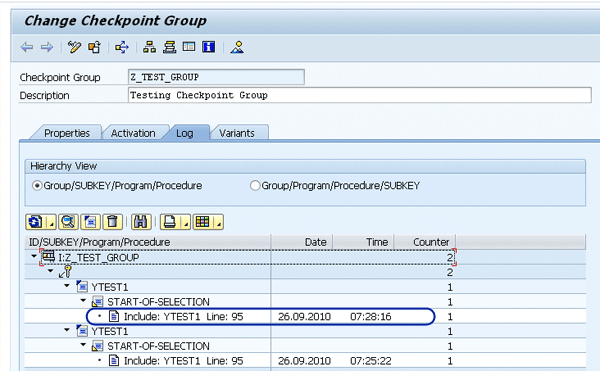The image size is (600, 371).
Task: Click the Display Source program icon in log toolbar
Action: click(x=90, y=222)
